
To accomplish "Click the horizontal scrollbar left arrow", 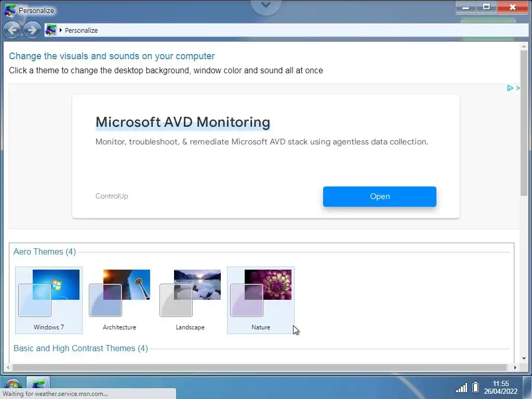I will (8, 367).
